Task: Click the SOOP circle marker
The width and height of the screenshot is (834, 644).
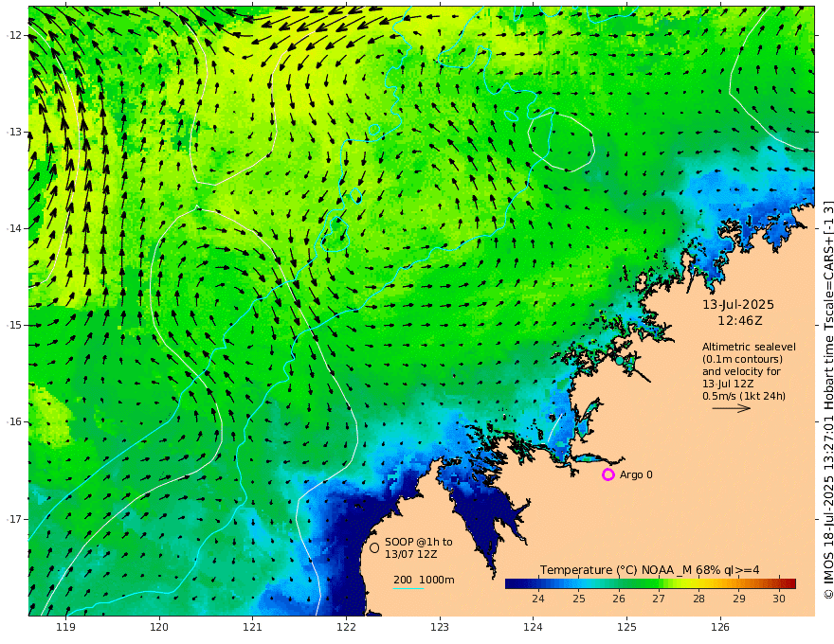Action: [374, 547]
